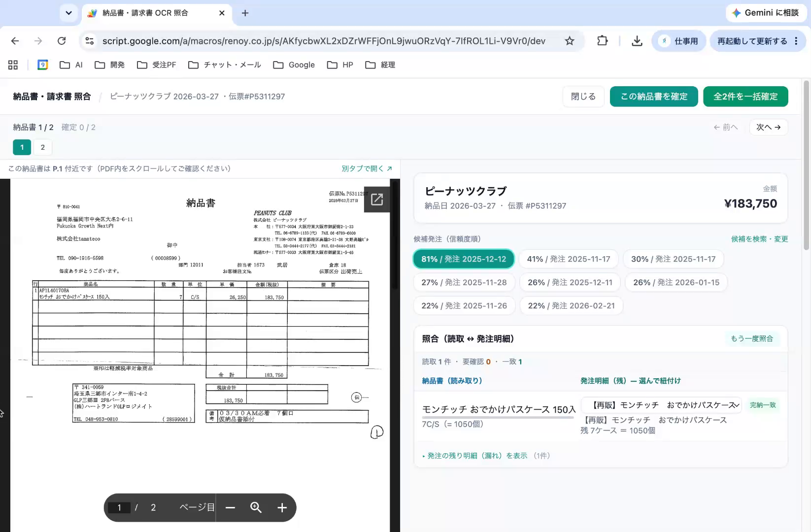811x532 pixels.
Task: Click the read item モンチッチ おでかけパスケース 150入
Action: click(x=499, y=409)
